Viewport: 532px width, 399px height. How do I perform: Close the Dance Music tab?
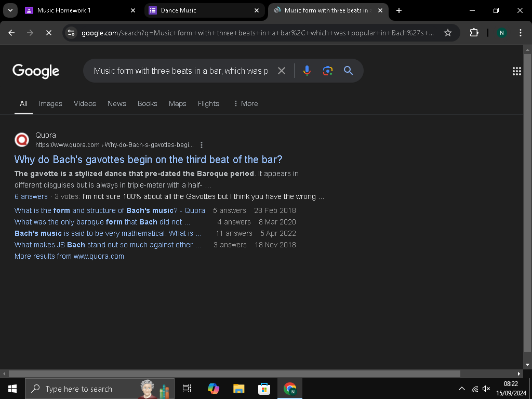point(257,10)
